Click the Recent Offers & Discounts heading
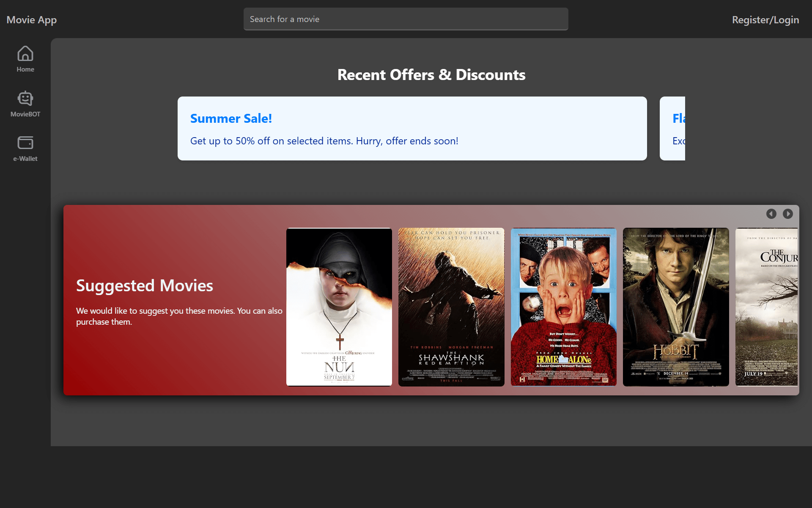The width and height of the screenshot is (812, 508). tap(431, 75)
